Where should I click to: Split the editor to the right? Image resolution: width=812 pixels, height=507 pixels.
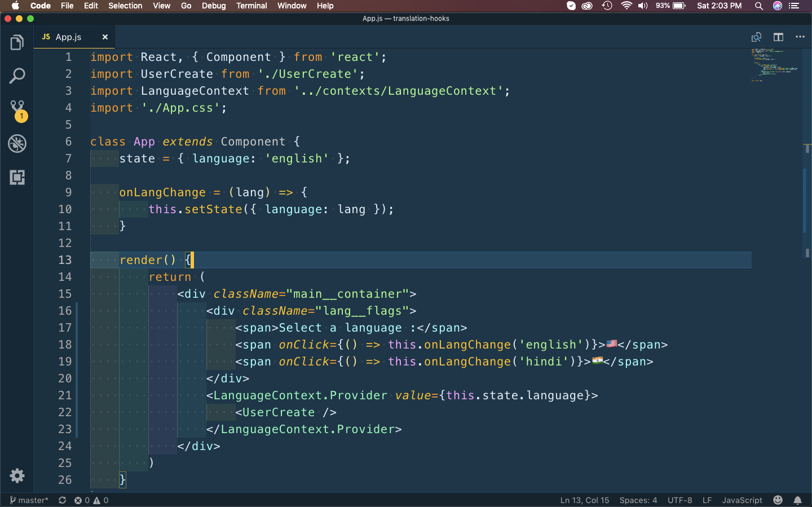point(778,37)
